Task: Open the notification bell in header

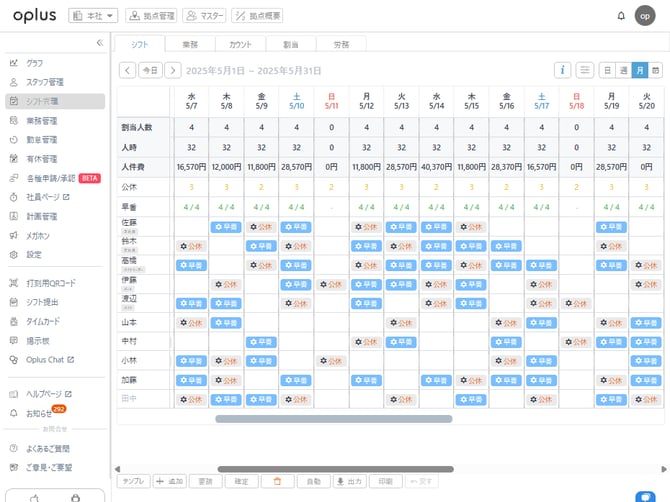Action: pos(621,16)
